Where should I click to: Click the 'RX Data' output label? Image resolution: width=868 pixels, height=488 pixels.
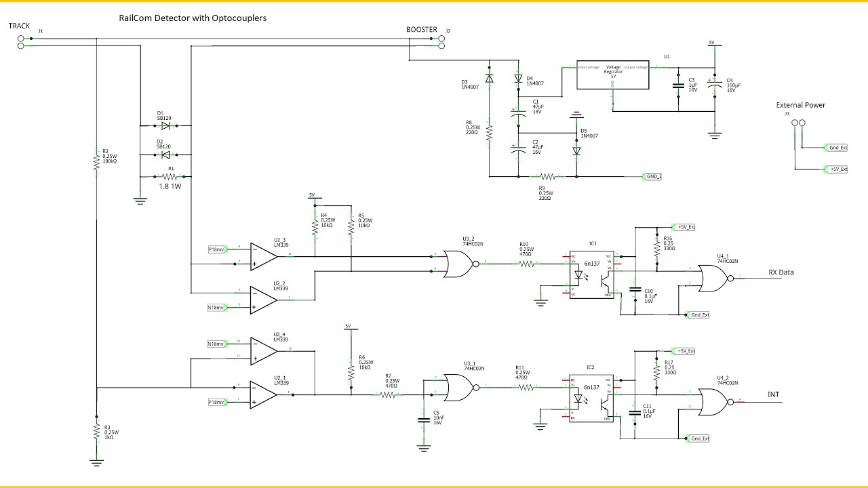(x=781, y=272)
